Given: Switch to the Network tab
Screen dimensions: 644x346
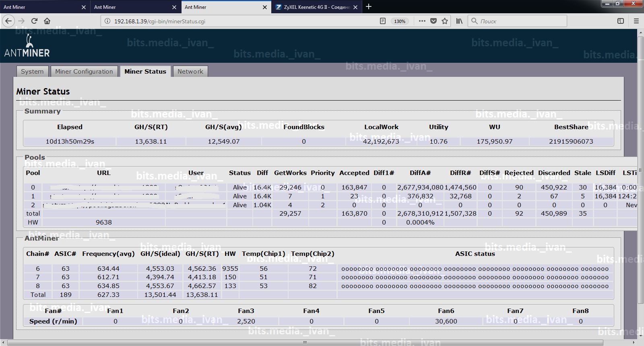Looking at the screenshot, I should (190, 71).
